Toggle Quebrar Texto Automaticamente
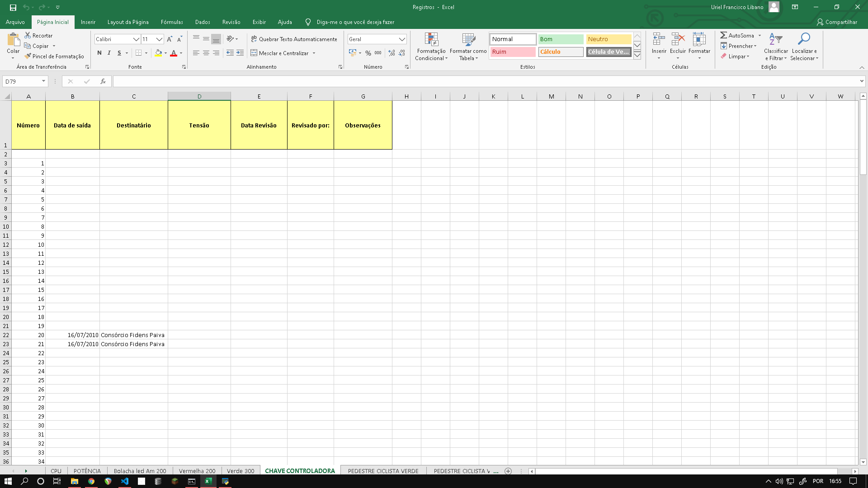 tap(294, 39)
